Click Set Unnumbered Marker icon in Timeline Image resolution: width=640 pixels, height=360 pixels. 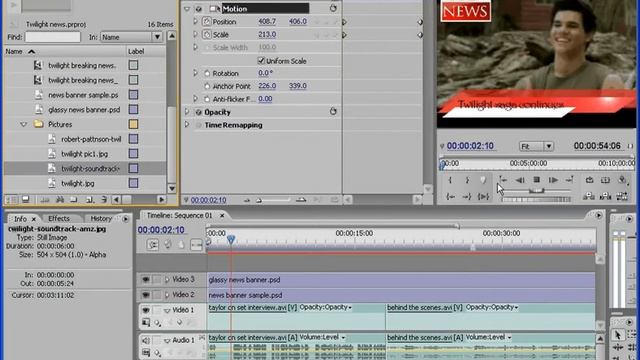click(181, 244)
